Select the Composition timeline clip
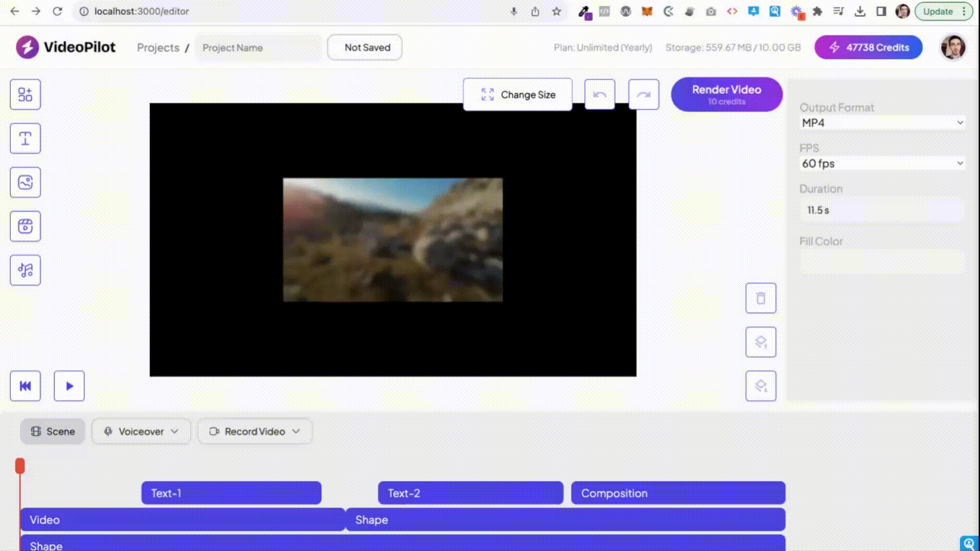This screenshot has width=980, height=551. click(678, 493)
